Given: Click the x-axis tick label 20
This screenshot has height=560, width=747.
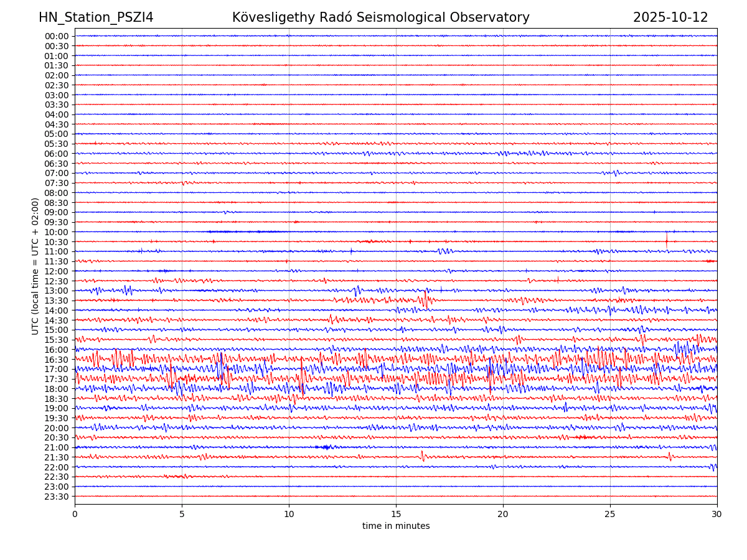Looking at the screenshot, I should [503, 514].
